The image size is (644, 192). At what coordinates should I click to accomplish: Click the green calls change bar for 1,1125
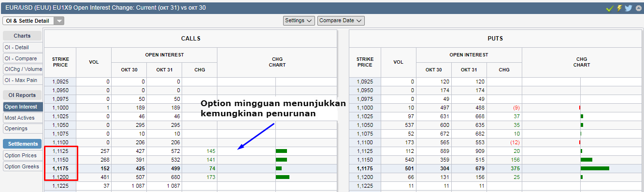click(x=281, y=151)
